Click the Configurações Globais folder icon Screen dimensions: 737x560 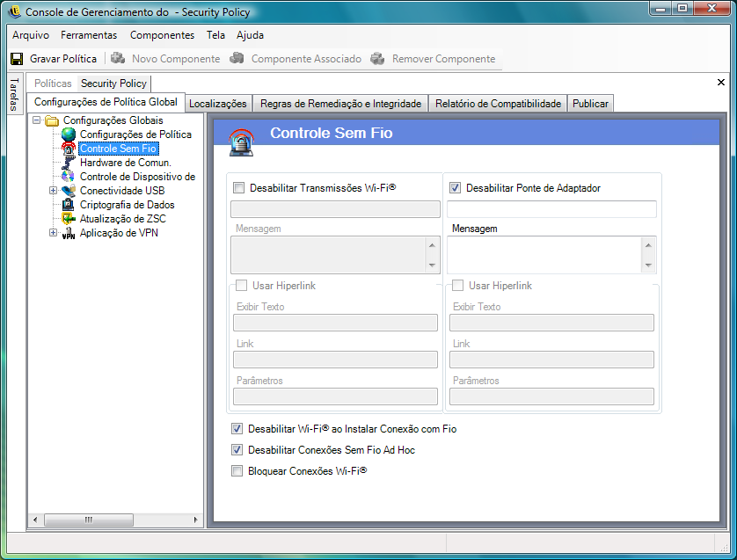click(x=52, y=120)
